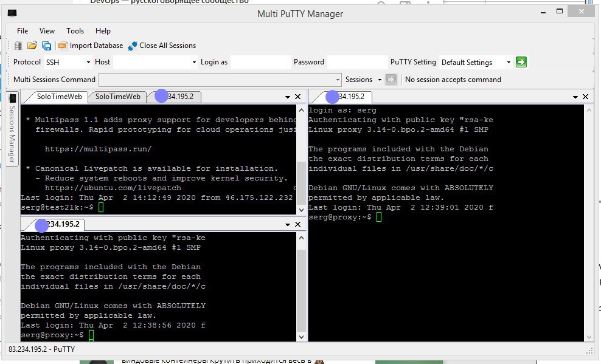Click the serg@proxy prompt in right terminal
Screen dimensions: 601x364
point(345,217)
